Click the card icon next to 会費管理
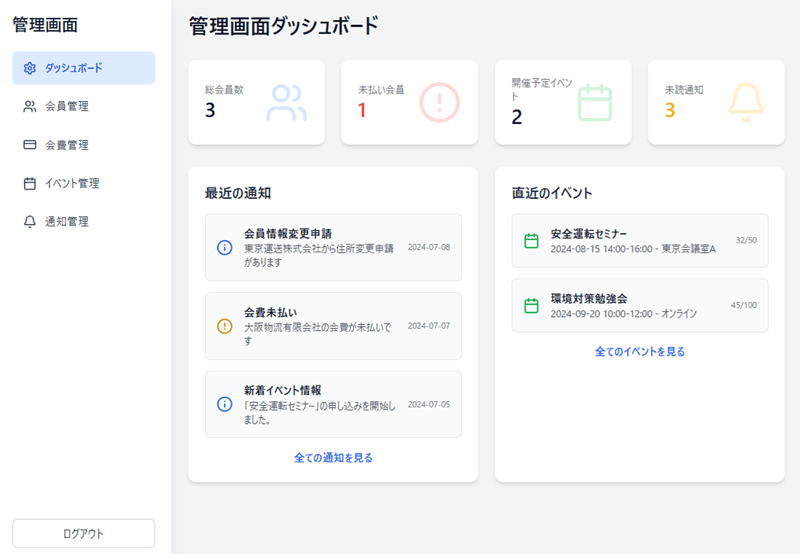800x554 pixels. [30, 145]
